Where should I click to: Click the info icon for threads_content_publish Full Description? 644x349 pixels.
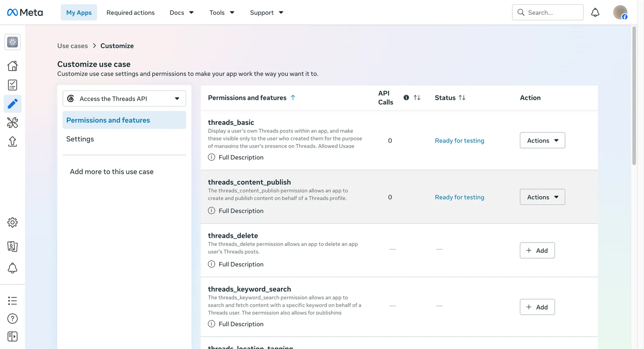point(212,210)
